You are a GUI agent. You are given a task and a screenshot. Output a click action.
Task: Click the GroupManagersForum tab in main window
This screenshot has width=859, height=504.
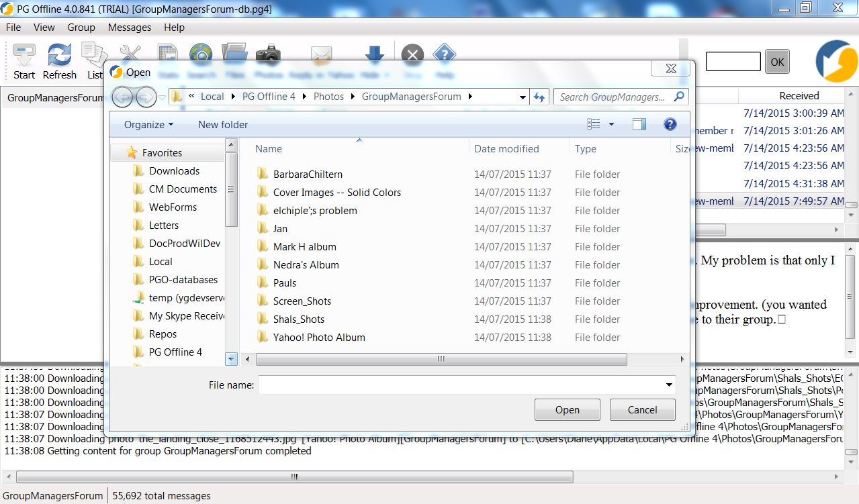click(55, 98)
